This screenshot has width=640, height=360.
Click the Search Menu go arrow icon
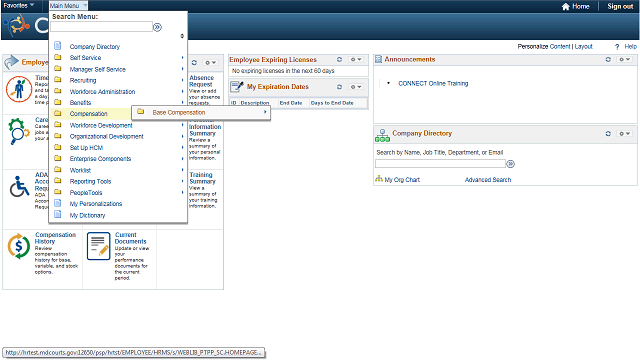click(x=157, y=27)
